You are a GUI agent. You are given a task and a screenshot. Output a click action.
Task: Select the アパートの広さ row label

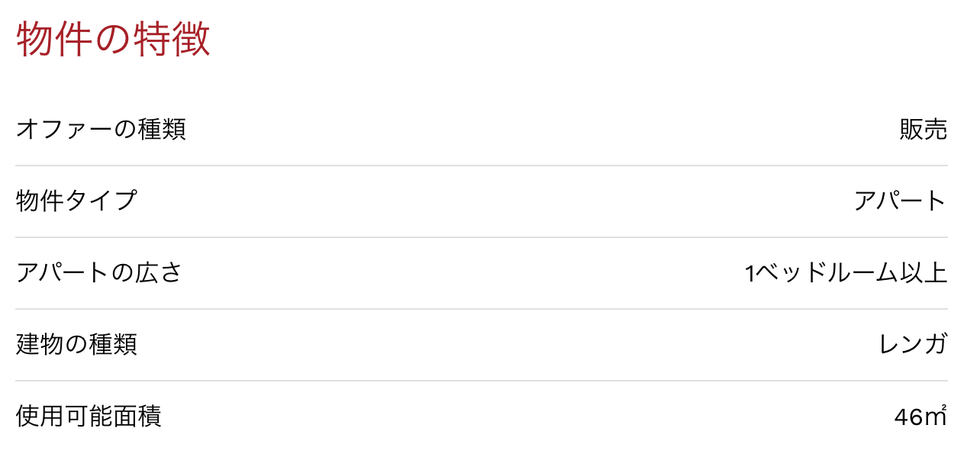tap(99, 273)
